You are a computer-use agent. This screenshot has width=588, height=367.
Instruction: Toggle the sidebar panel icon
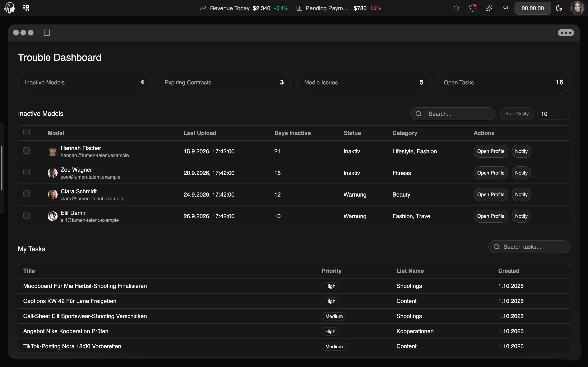(47, 33)
